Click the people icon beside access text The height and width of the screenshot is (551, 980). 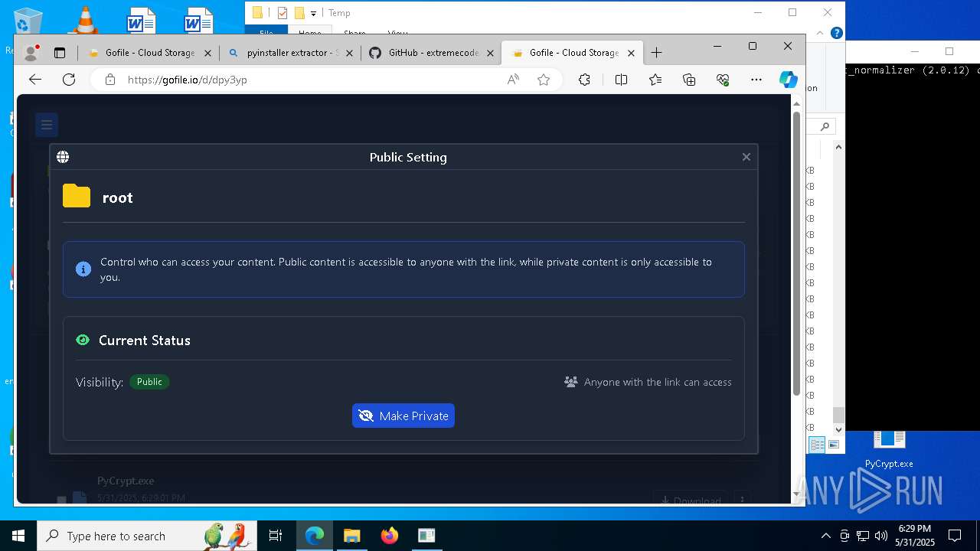click(x=570, y=382)
